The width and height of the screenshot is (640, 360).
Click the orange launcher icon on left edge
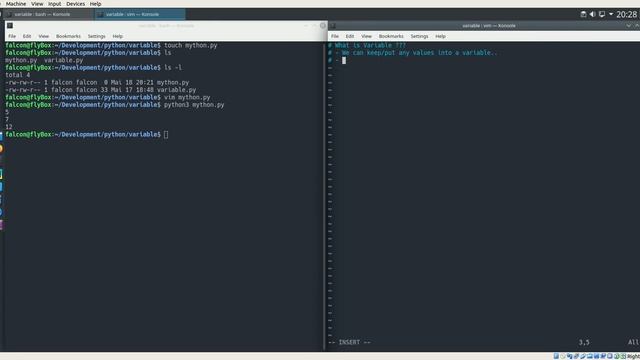tap(1, 149)
